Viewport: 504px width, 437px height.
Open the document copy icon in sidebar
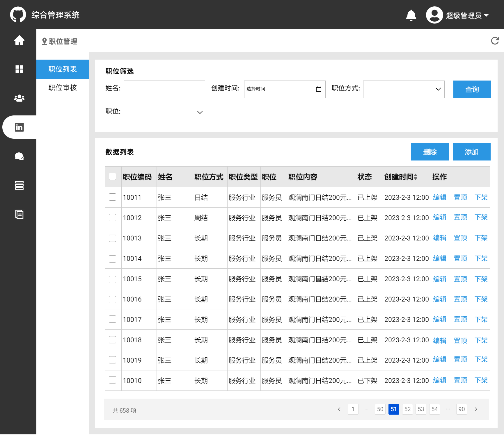[19, 214]
